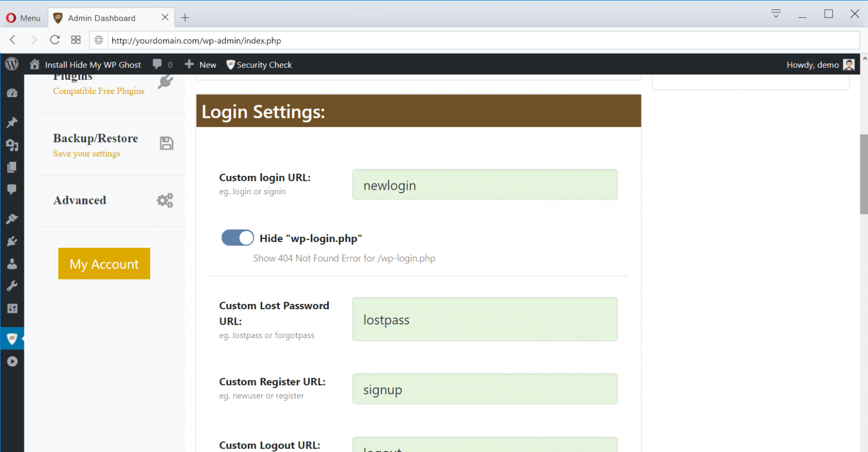This screenshot has width=868, height=452.
Task: Open the Opera Menu
Action: 23,18
